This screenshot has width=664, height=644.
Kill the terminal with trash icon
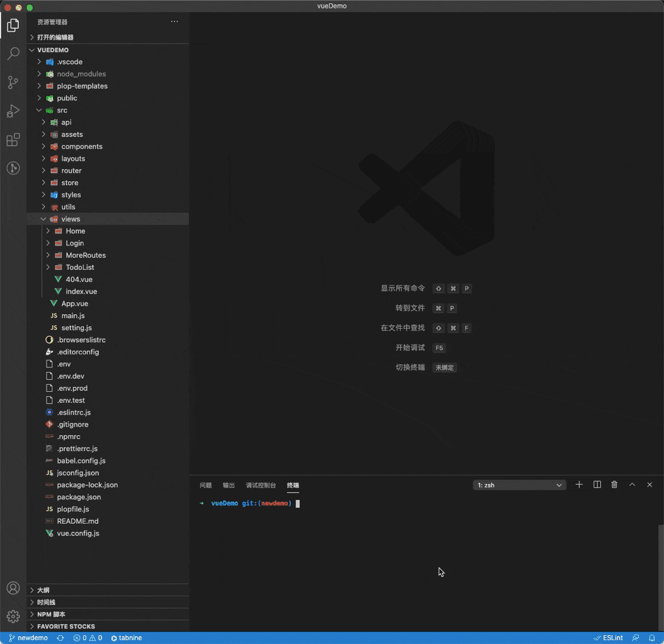pyautogui.click(x=614, y=484)
